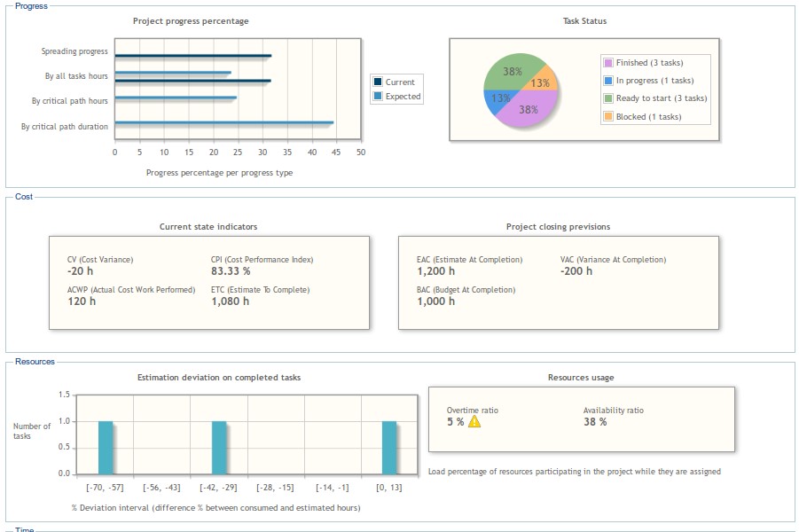799x532 pixels.
Task: Click the Expected series legend marker
Action: [x=378, y=97]
